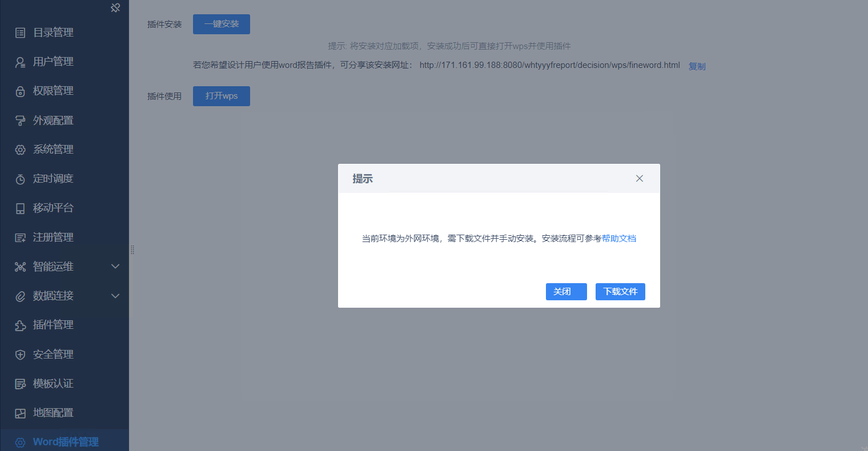Click the 用户管理 person icon
868x451 pixels.
(20, 62)
